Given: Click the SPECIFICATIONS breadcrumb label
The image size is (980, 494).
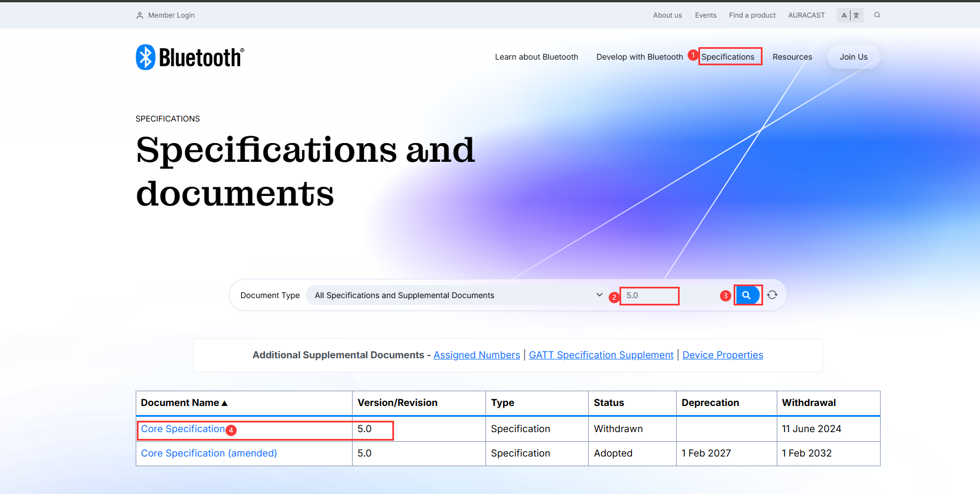Looking at the screenshot, I should (x=167, y=119).
